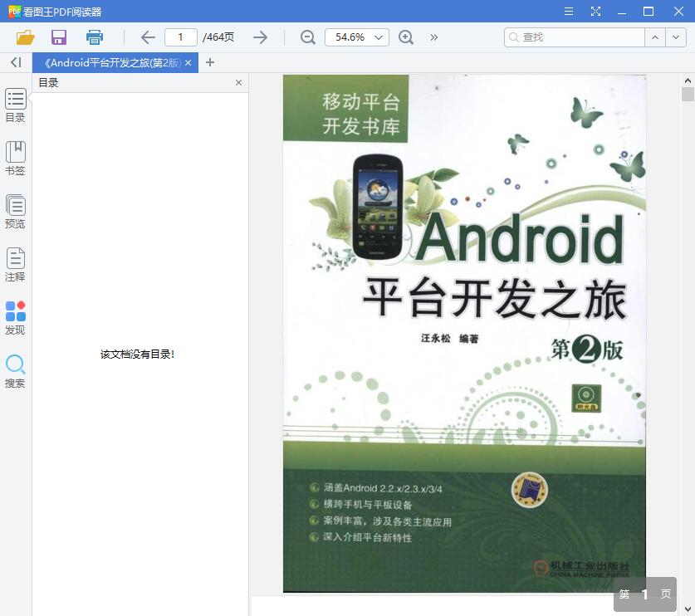Screen dimensions: 695x616
Task: Toggle the 目录 contents panel
Action: (x=15, y=105)
